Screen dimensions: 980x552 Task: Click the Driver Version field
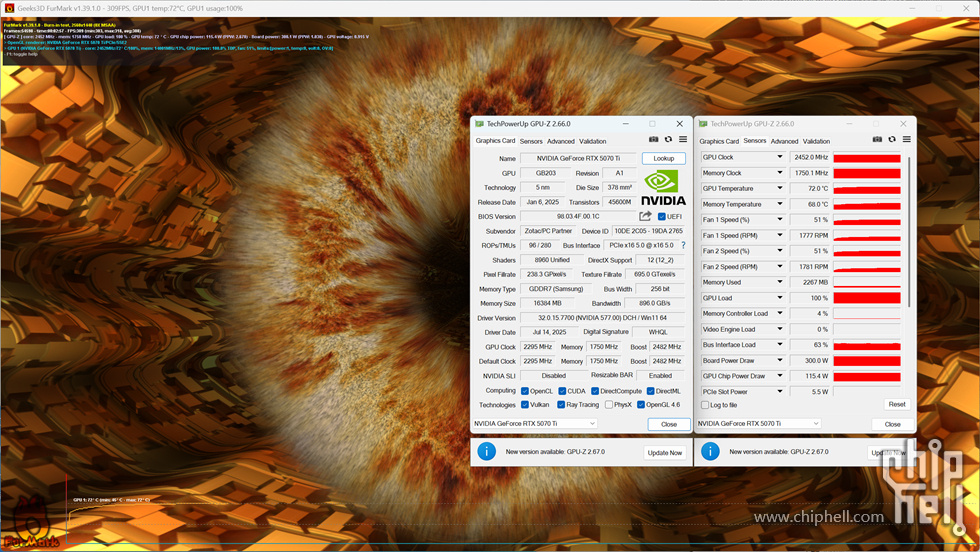602,318
